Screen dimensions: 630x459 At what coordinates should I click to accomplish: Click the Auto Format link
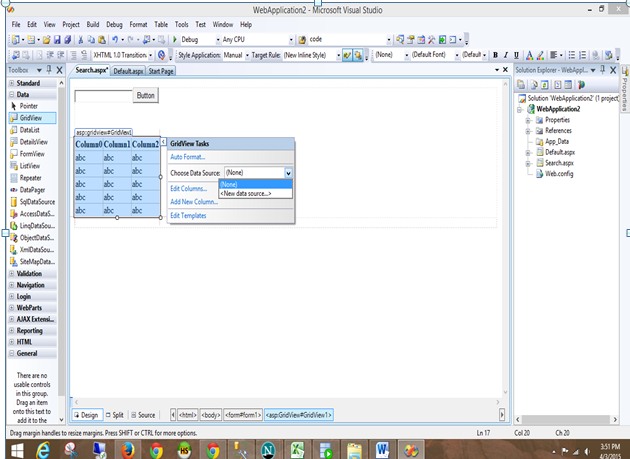coord(187,157)
